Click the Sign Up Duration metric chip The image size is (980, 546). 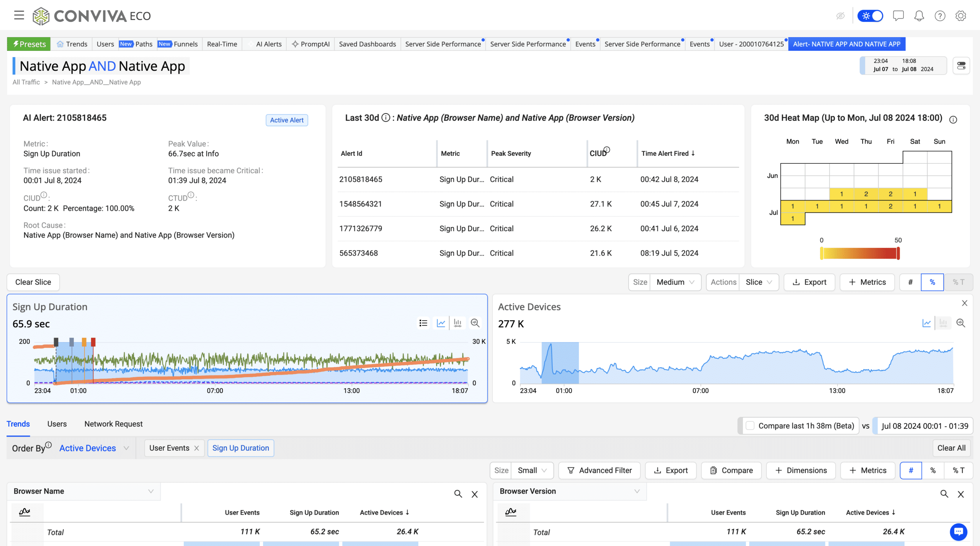coord(240,448)
